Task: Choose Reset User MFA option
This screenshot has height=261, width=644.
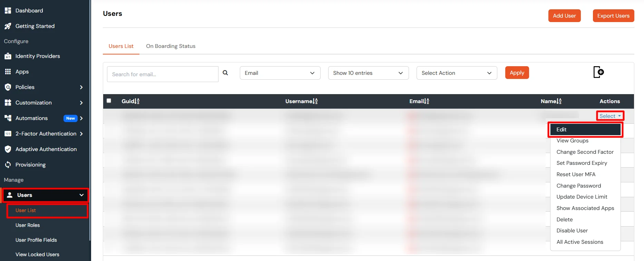Action: tap(585, 174)
